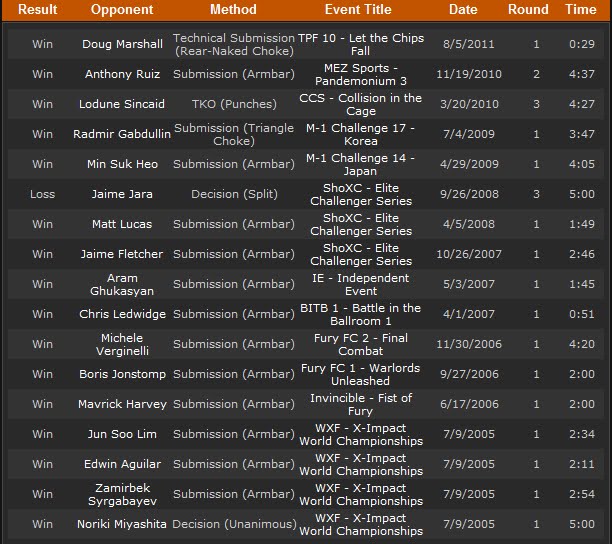Open event TPF 10 - Let the Chips Fall

click(361, 44)
